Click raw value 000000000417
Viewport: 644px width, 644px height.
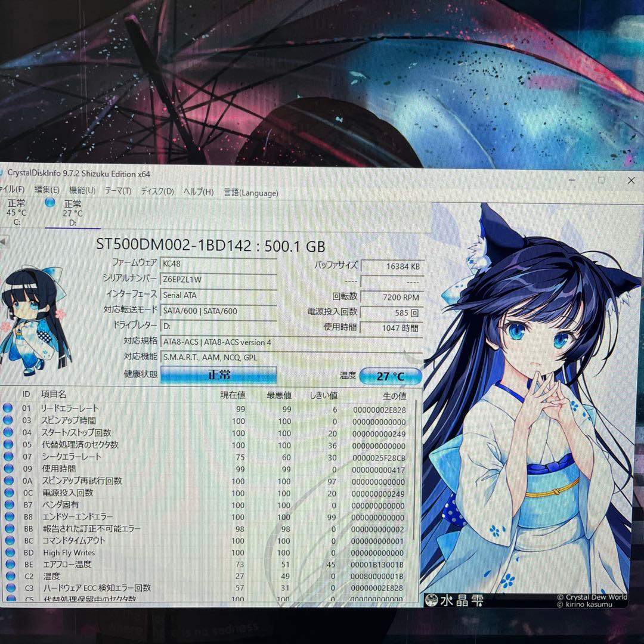(x=378, y=470)
